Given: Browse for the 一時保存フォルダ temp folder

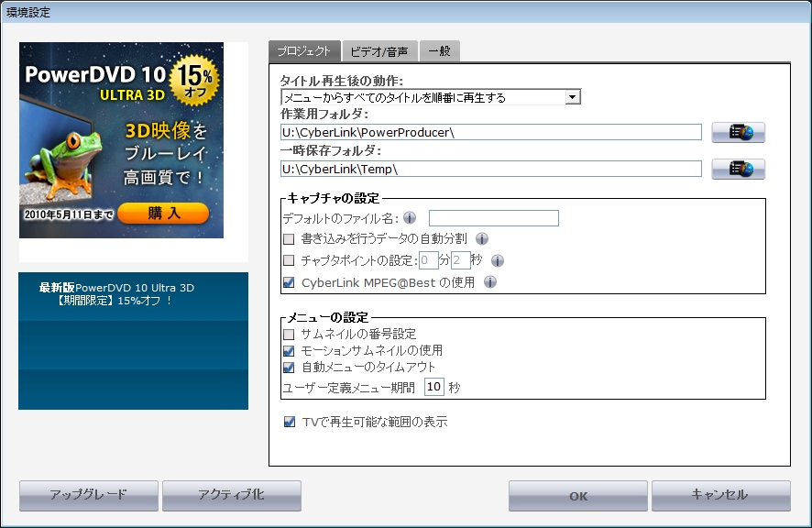Looking at the screenshot, I should pyautogui.click(x=738, y=169).
